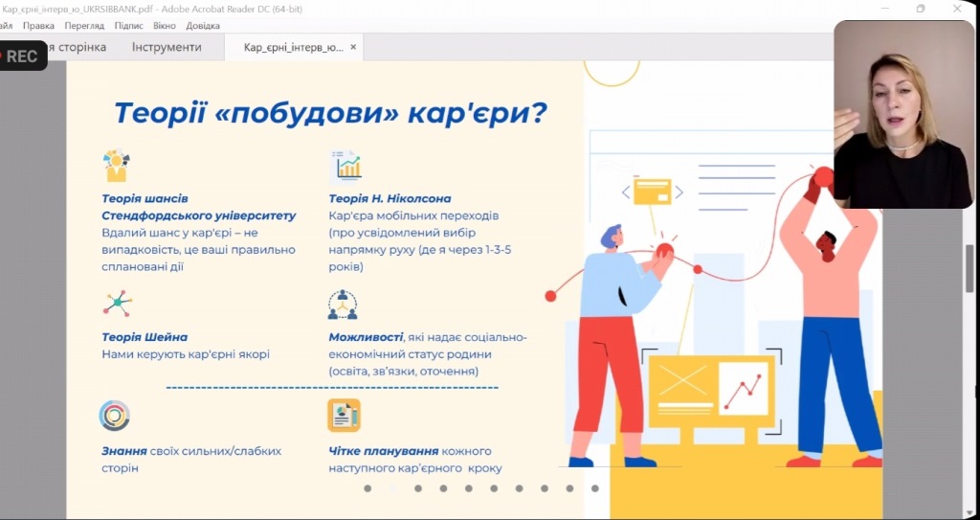Click the slide title Теорії «побудови» кар'єри?
The image size is (980, 520).
tap(330, 113)
